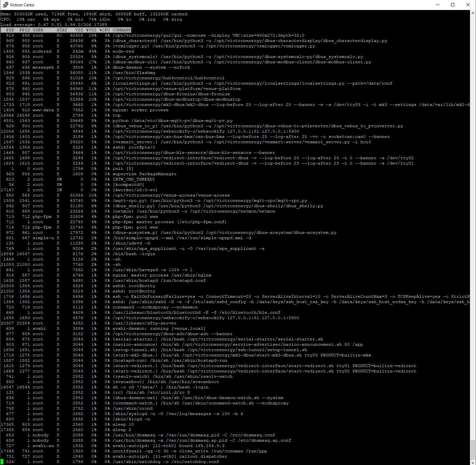Click the vrmlogger.py process row

click(x=158, y=46)
